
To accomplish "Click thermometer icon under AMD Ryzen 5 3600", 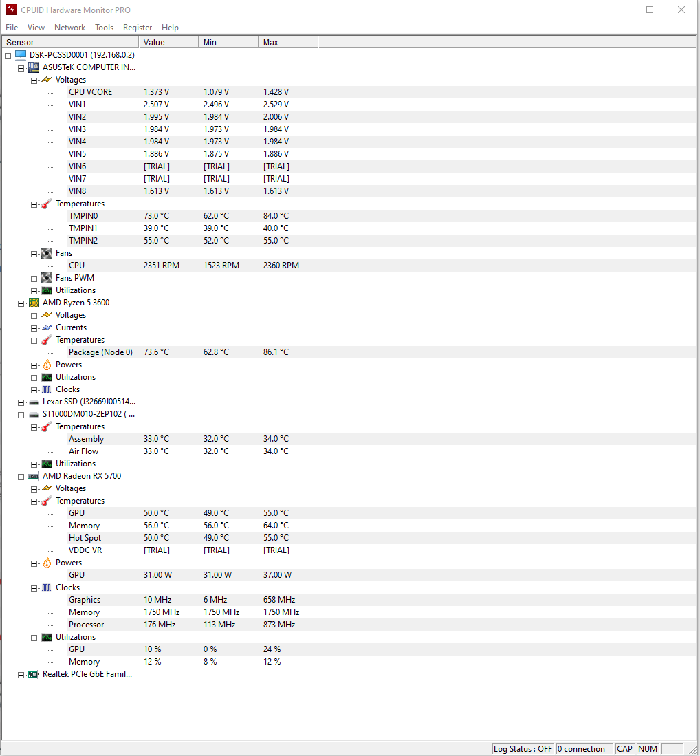I will pyautogui.click(x=46, y=340).
